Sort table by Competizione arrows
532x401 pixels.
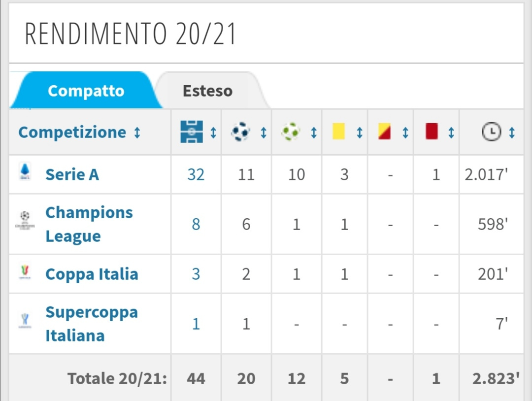(137, 133)
